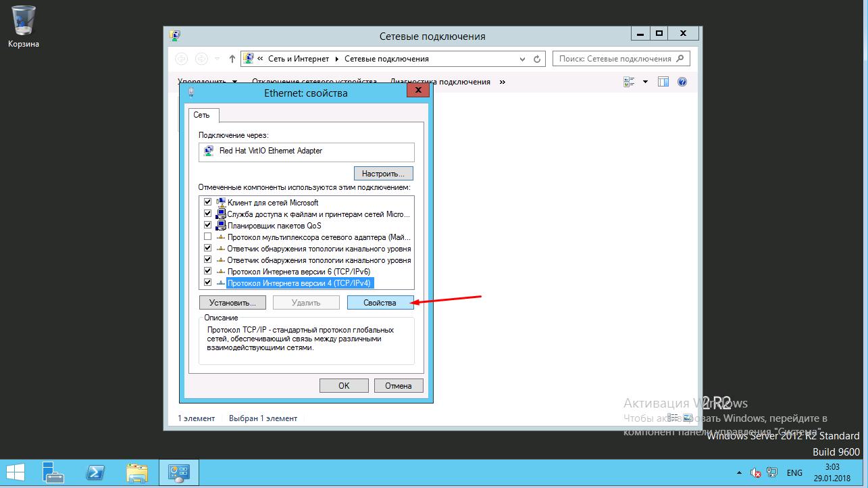Click the search Сетевые подключения field
The image size is (868, 488).
[621, 59]
